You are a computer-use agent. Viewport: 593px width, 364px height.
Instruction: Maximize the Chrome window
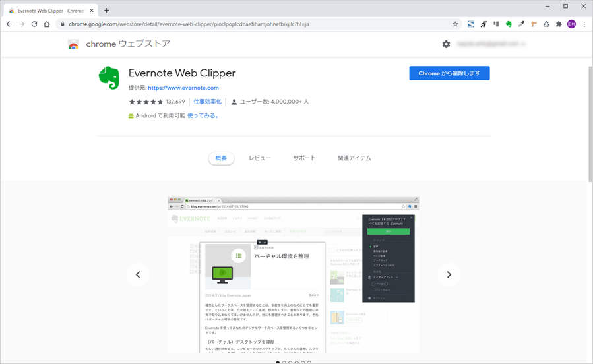coord(565,6)
